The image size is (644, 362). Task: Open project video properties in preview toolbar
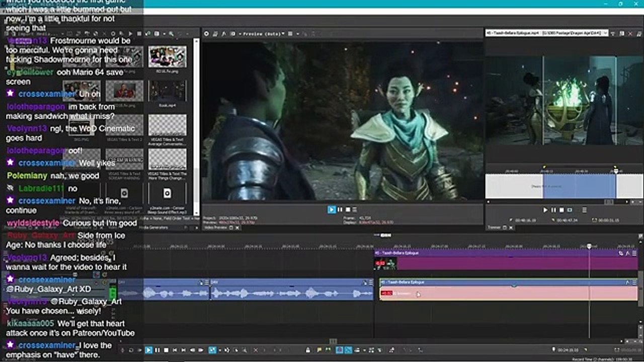[206, 34]
